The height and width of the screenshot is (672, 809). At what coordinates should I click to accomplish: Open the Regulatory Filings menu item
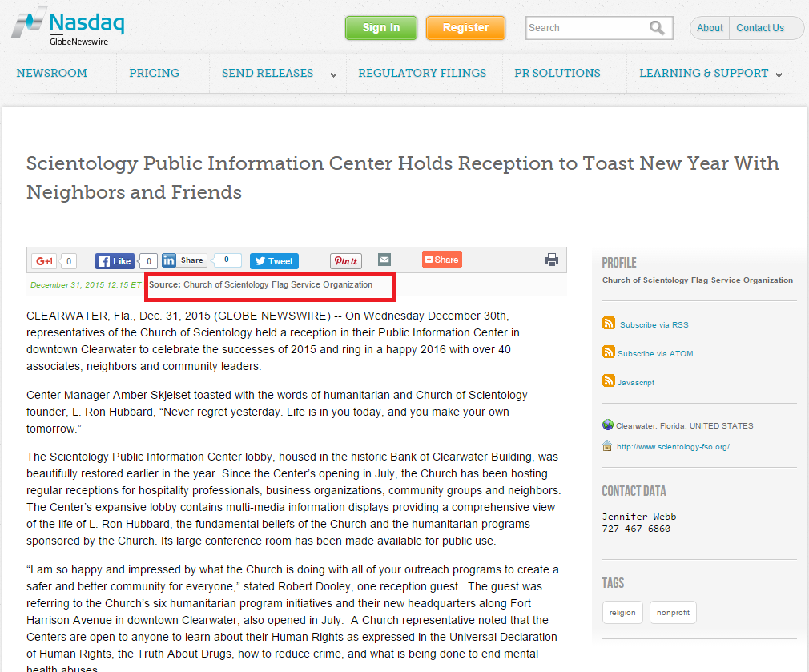click(422, 73)
